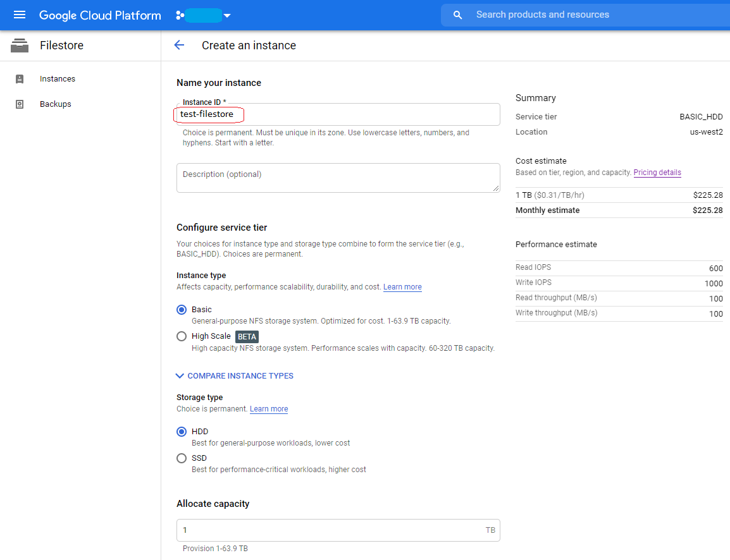Choose HDD storage type
Screen dimensions: 730x560
click(182, 431)
